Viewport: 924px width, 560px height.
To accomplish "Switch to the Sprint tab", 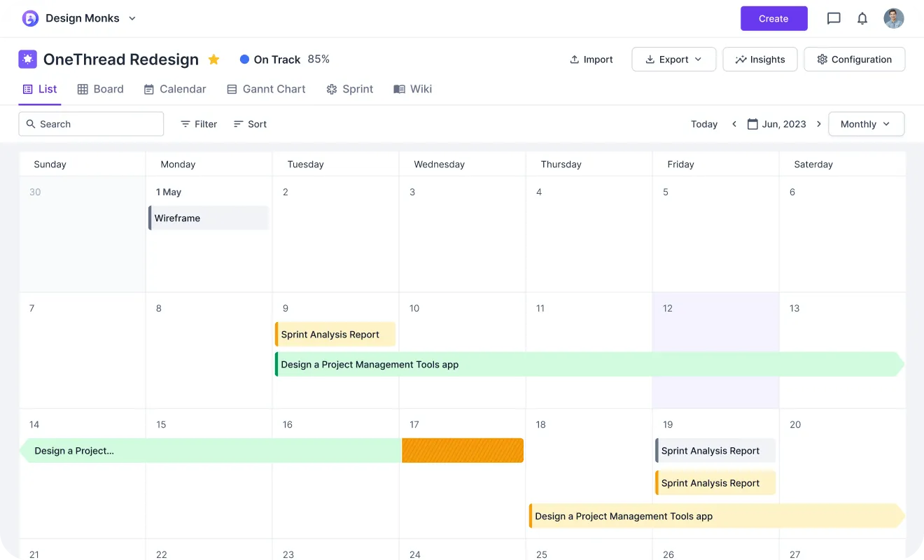I will point(350,89).
